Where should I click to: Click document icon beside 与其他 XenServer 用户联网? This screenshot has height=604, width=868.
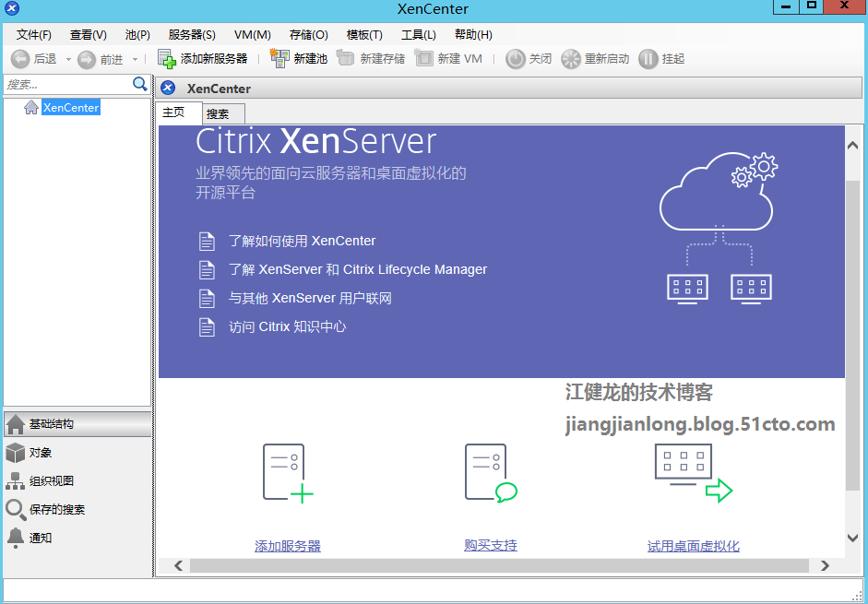(x=207, y=299)
